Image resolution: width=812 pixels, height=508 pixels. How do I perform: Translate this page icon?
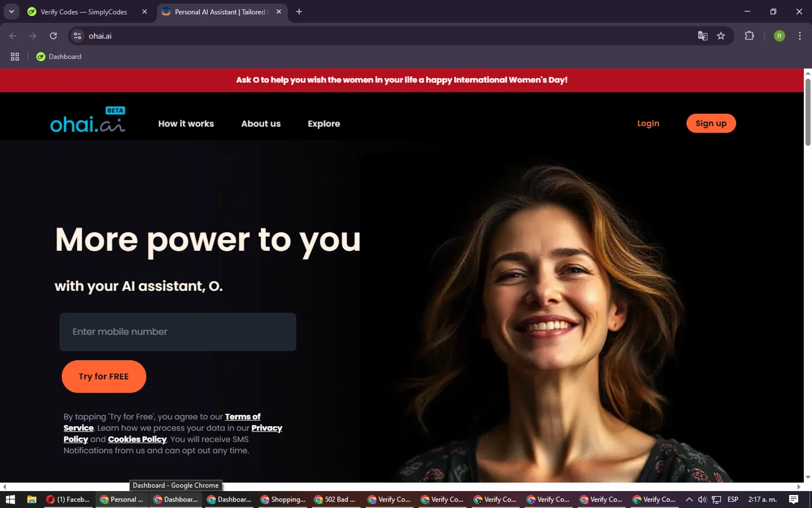coord(703,36)
